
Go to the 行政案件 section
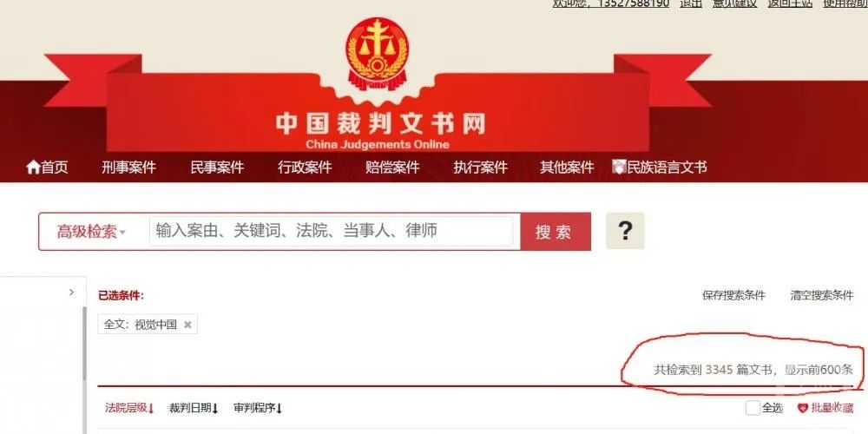click(x=305, y=168)
